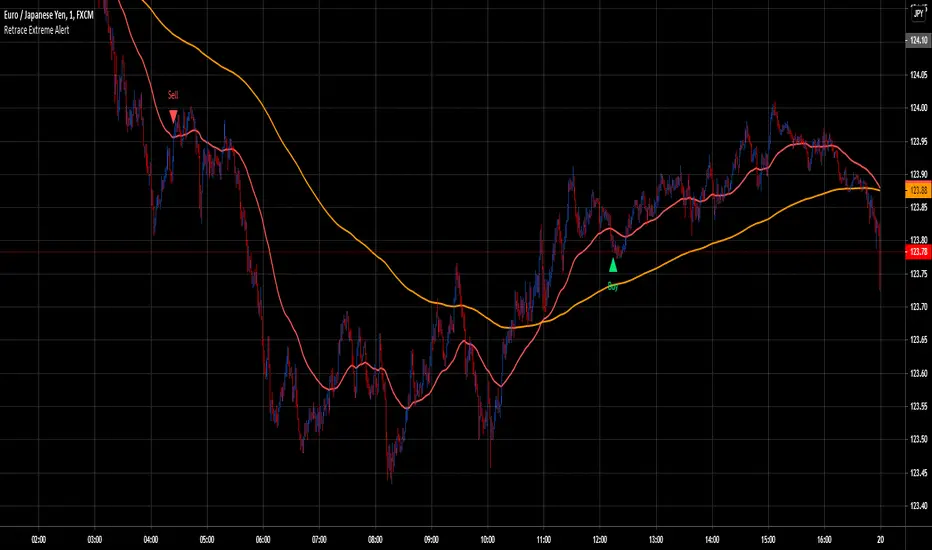Click the 10:00 time axis label
Screen dimensions: 932x550
point(487,540)
